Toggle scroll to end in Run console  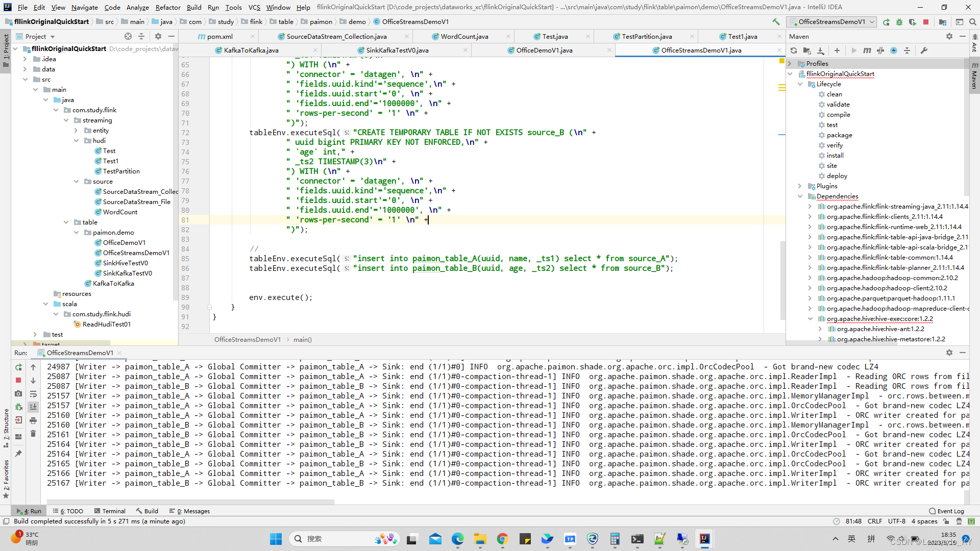[33, 407]
